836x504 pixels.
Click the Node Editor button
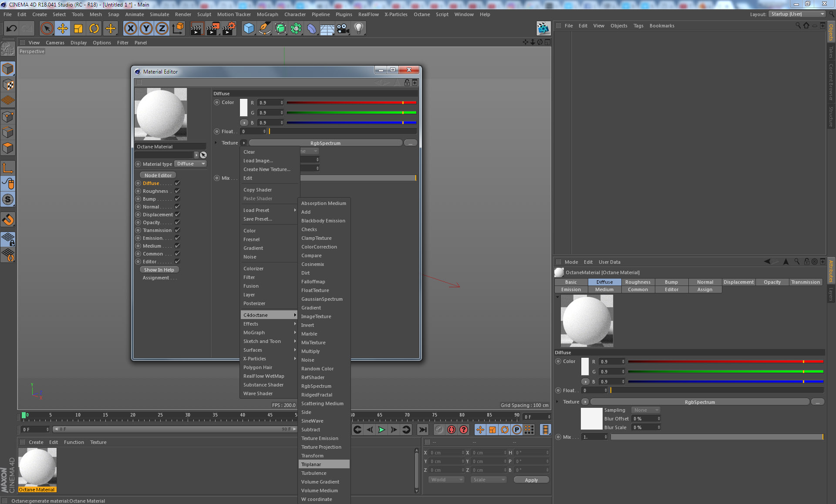[158, 175]
